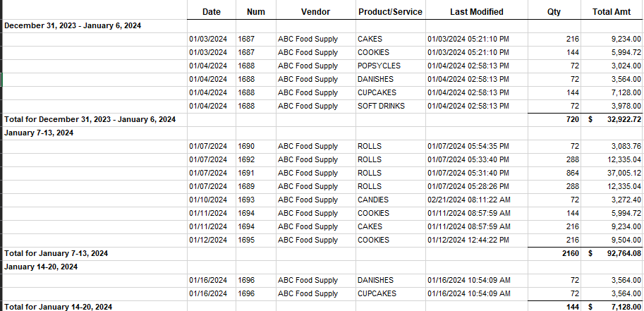Click the 92,764.08 weekly total amount
644x311 pixels.
(617, 253)
